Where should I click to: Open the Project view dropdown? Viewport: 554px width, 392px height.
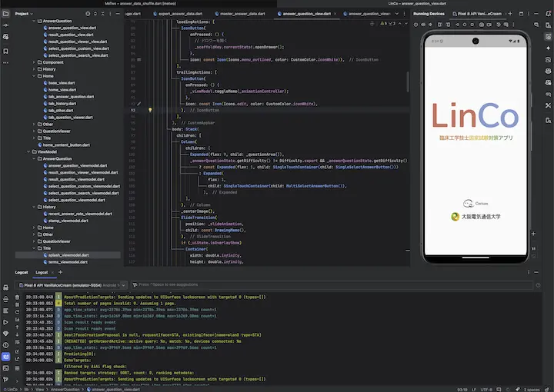[24, 14]
